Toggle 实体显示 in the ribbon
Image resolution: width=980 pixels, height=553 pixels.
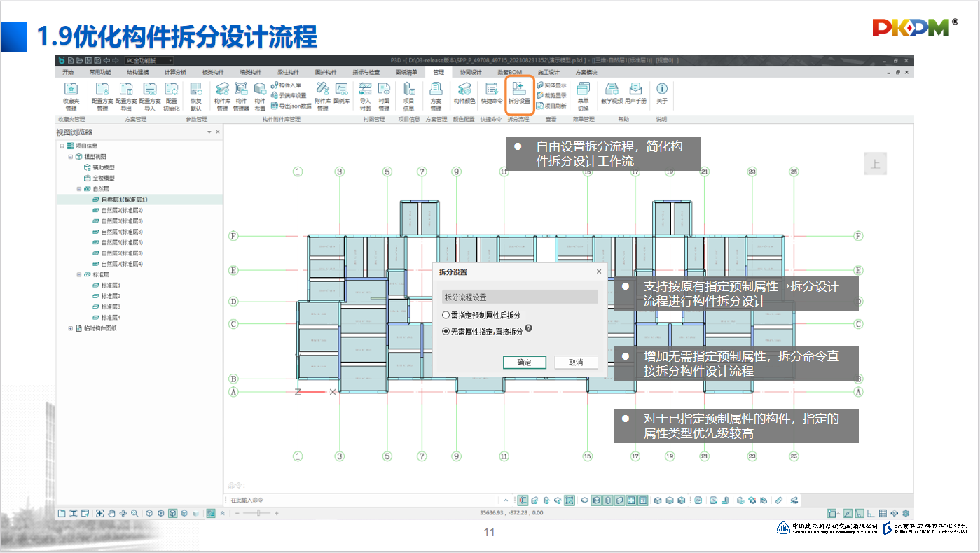[x=551, y=85]
